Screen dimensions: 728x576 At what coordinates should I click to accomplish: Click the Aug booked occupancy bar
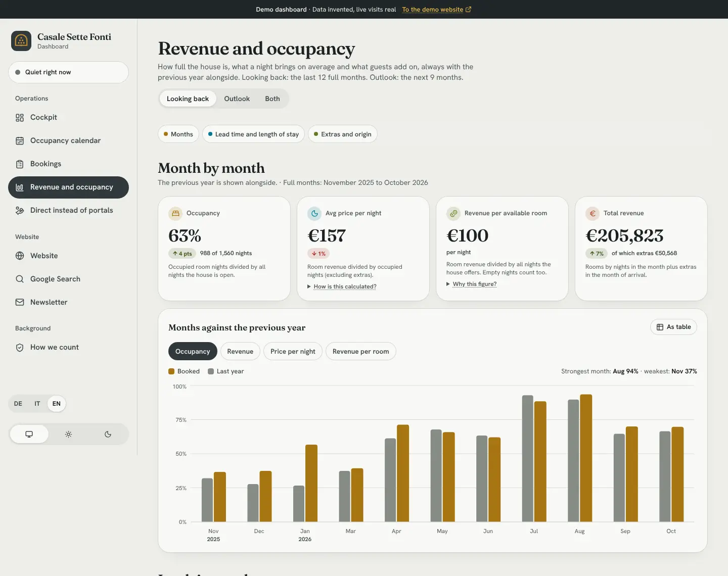[x=586, y=458]
